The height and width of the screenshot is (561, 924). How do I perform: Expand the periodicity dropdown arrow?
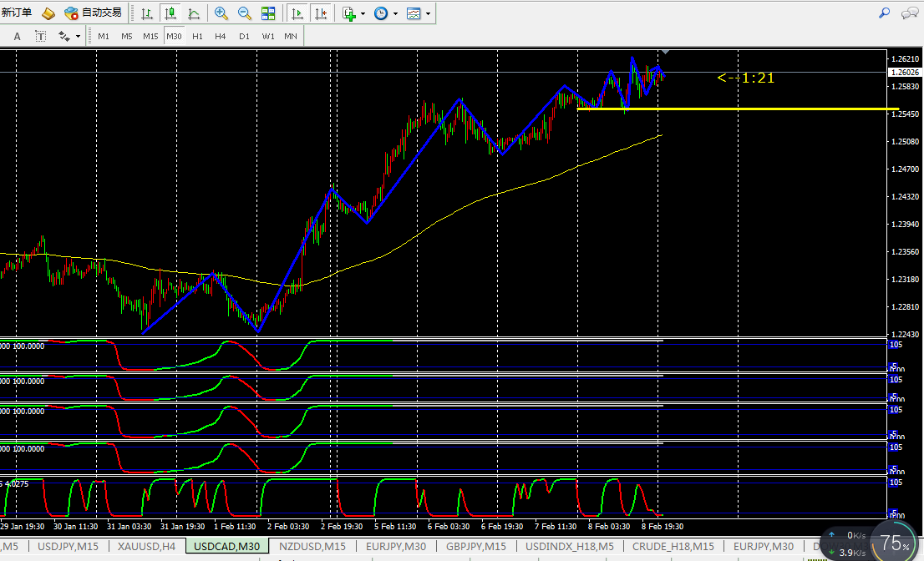click(395, 13)
